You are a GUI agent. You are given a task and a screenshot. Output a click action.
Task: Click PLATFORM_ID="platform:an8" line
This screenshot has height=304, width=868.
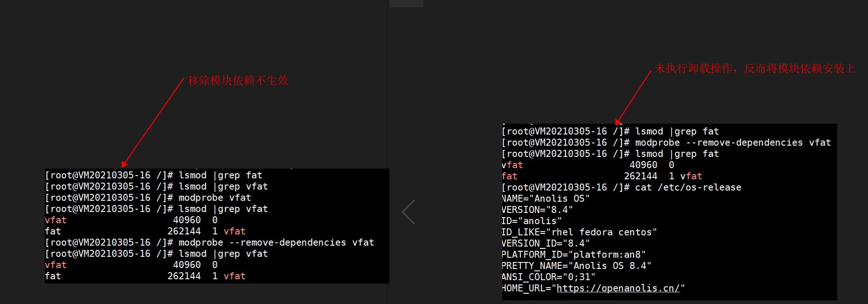[574, 255]
